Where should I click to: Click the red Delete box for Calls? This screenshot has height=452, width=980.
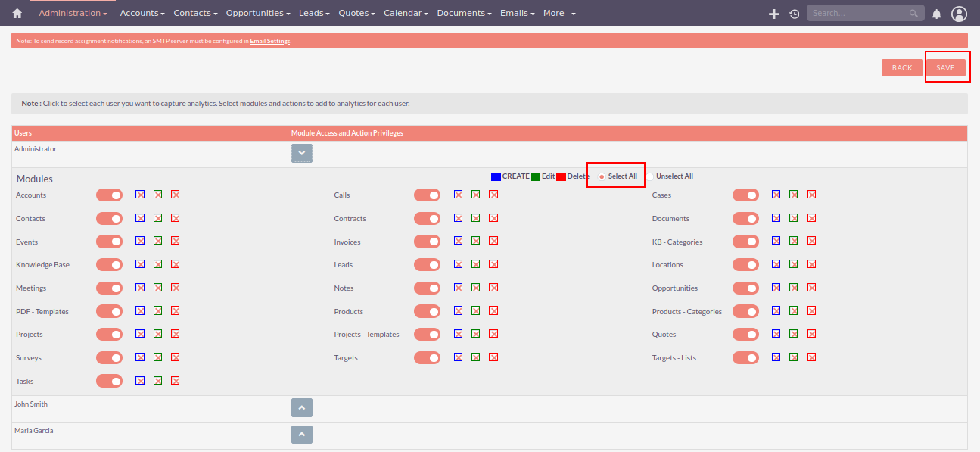coord(493,195)
